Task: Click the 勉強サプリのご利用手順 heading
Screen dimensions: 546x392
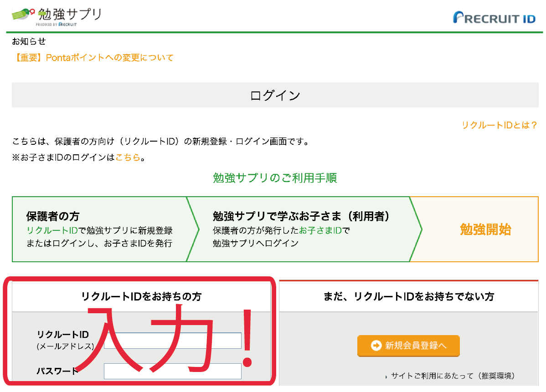Action: [x=275, y=178]
